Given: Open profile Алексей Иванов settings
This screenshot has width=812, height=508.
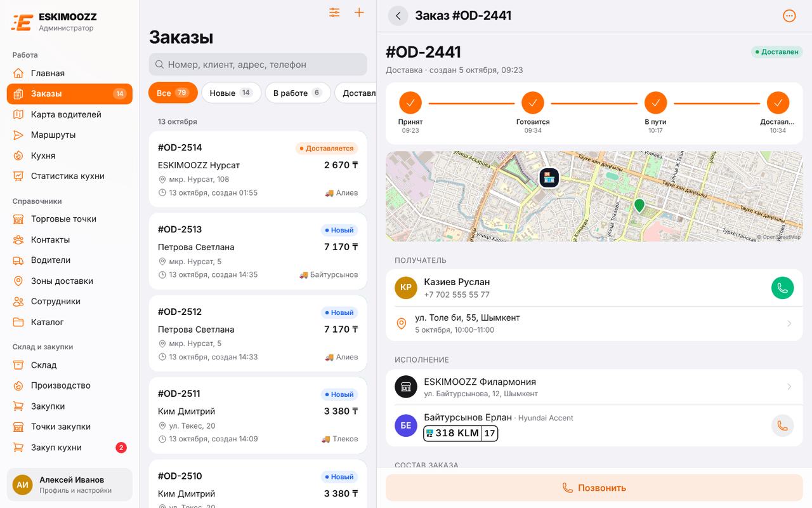Looking at the screenshot, I should [x=70, y=485].
